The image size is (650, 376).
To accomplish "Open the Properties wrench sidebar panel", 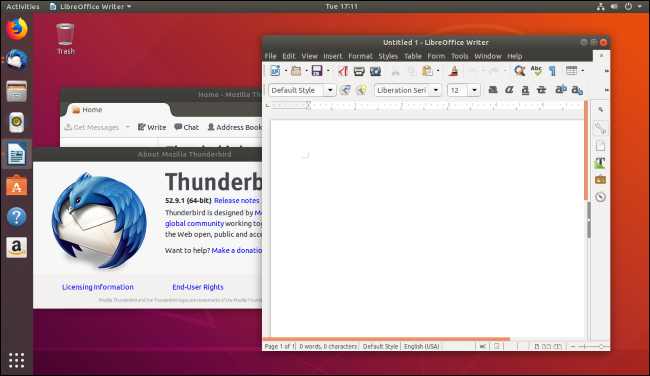I will click(600, 129).
